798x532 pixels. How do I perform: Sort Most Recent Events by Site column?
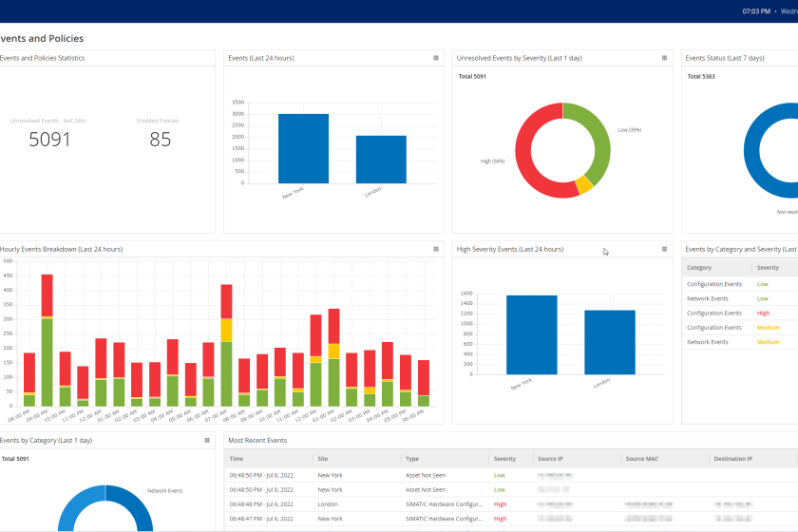[323, 459]
